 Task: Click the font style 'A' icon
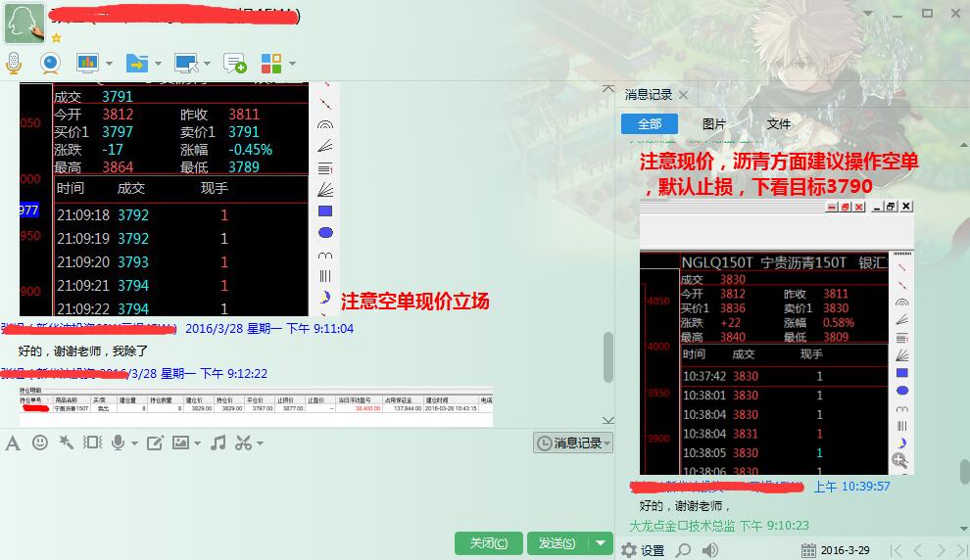click(x=13, y=443)
